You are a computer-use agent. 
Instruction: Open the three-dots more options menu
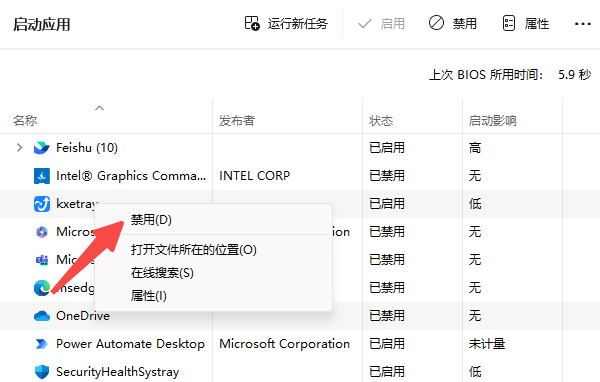[583, 24]
